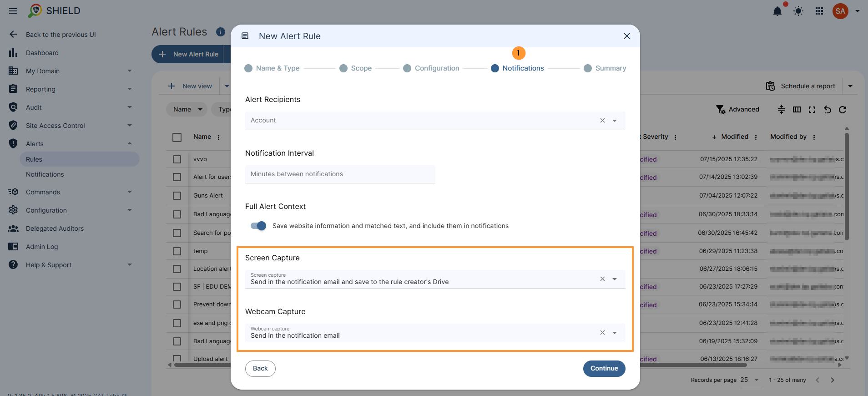Clear the Screen capture selection
This screenshot has width=868, height=396.
tap(602, 279)
